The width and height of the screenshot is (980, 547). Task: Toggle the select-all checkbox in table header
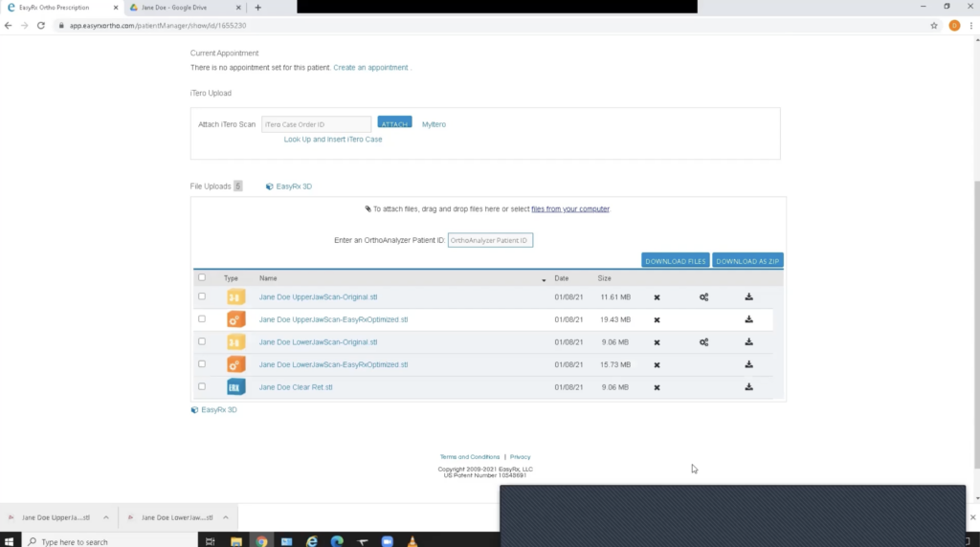(x=201, y=277)
